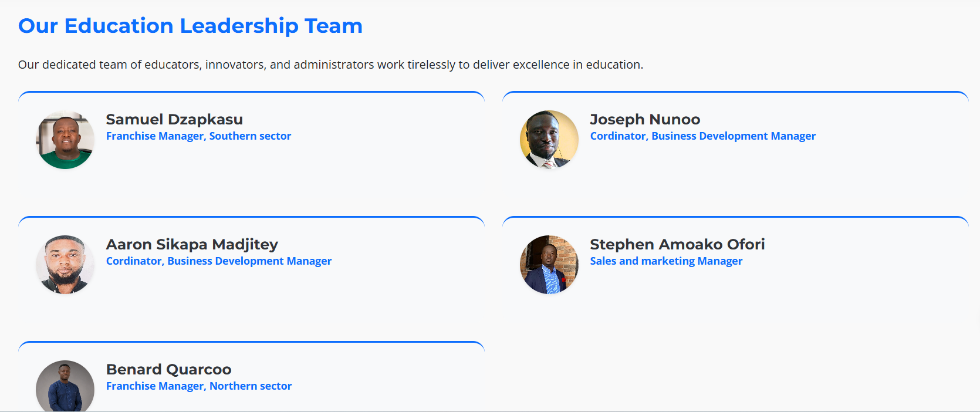Click Aaron's Cordinator, Business Development Manager title

[x=219, y=261]
